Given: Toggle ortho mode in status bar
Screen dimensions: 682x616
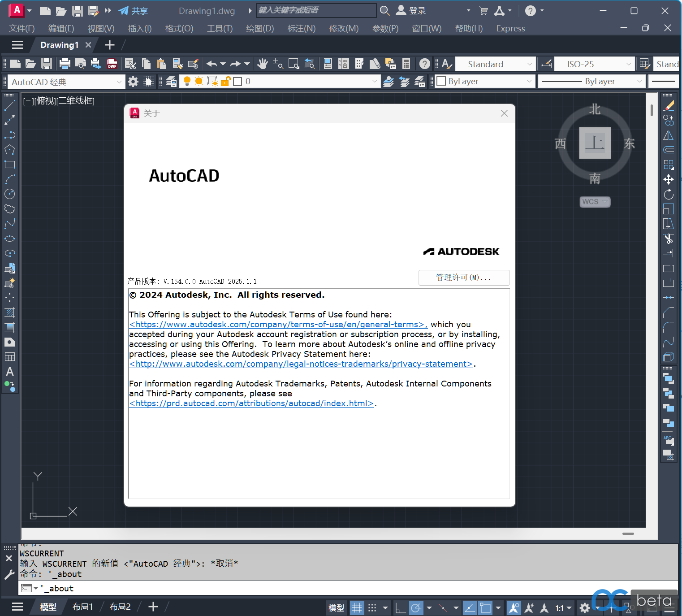Looking at the screenshot, I should point(400,607).
